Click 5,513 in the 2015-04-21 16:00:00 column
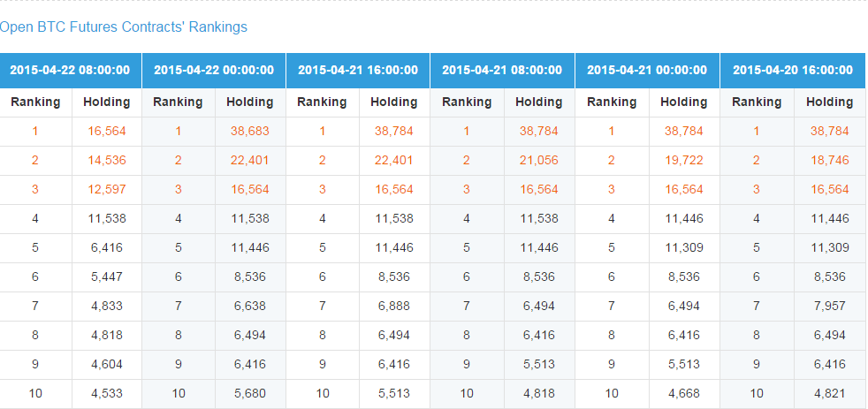 [394, 393]
